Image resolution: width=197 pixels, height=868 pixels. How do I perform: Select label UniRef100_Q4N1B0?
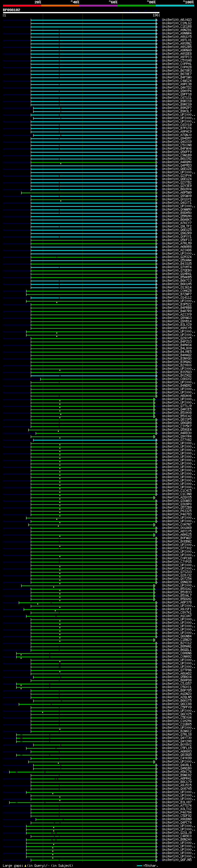pos(176,768)
